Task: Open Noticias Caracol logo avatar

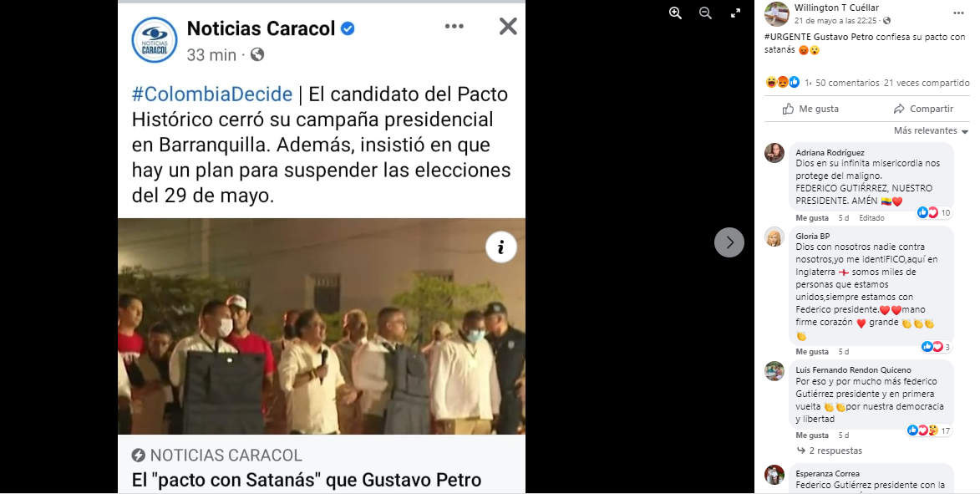Action: pos(155,40)
